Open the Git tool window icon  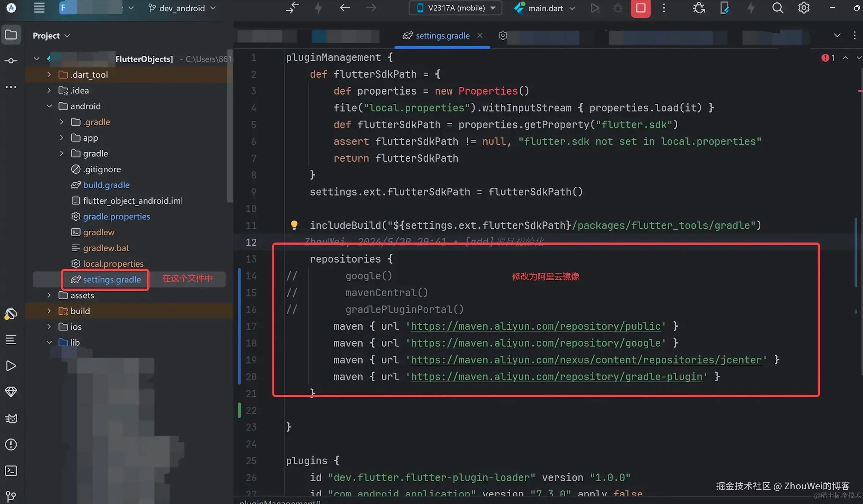[11, 496]
